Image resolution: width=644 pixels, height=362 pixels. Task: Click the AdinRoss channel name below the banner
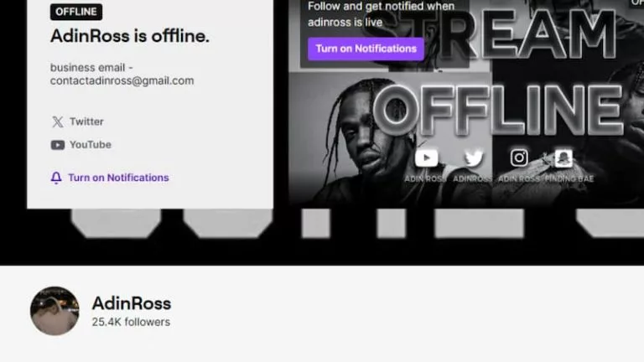pyautogui.click(x=132, y=303)
